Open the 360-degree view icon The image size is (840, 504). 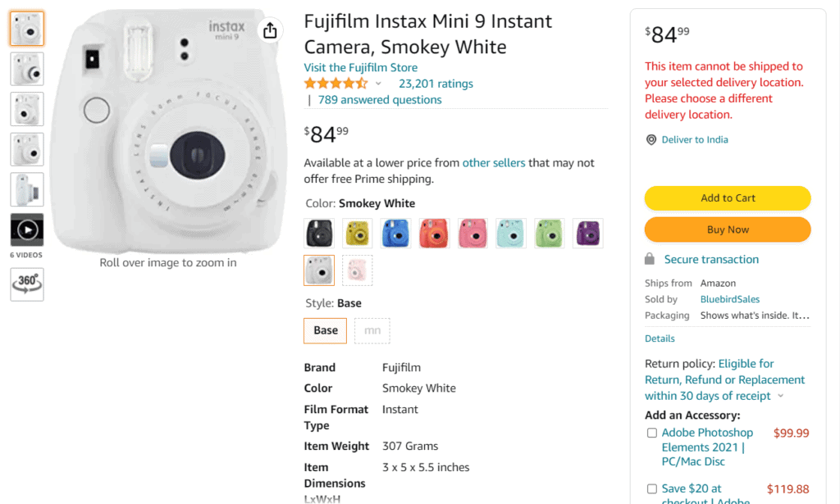(27, 284)
